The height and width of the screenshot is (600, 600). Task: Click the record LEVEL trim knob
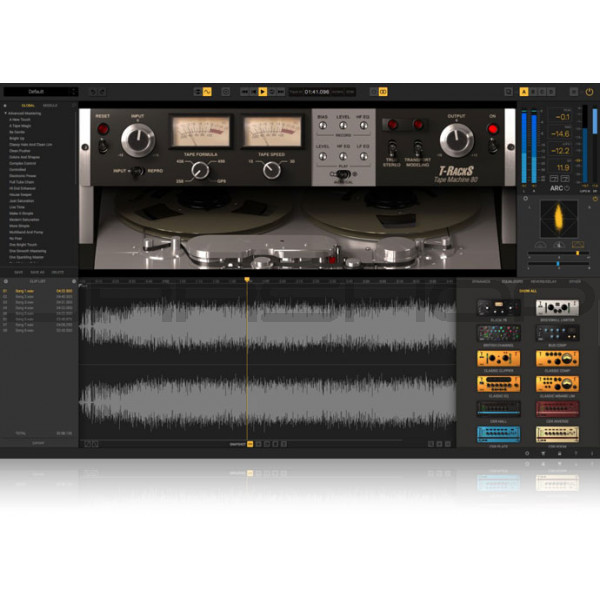(x=343, y=126)
